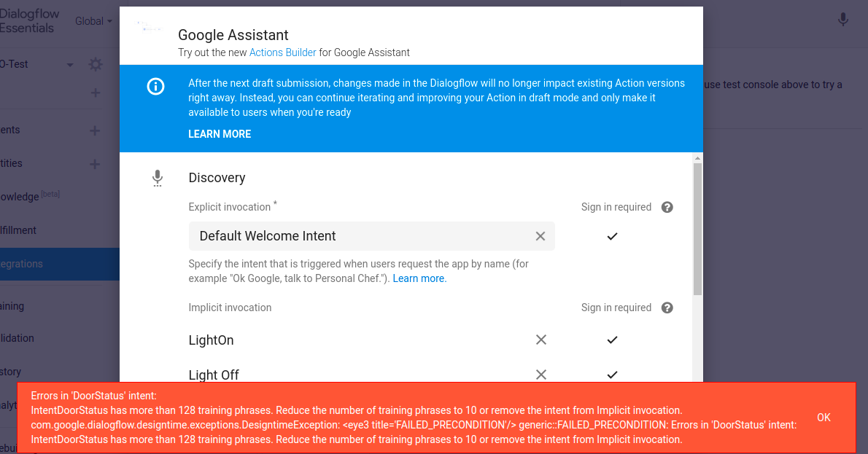The width and height of the screenshot is (868, 454).
Task: Open the Global region dropdown
Action: 93,21
